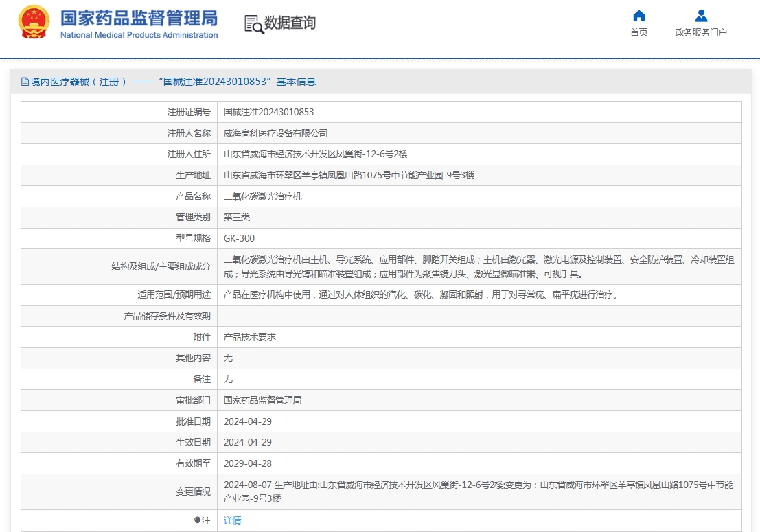The width and height of the screenshot is (760, 532).
Task: Click the 有效期至 row label
Action: tap(193, 463)
